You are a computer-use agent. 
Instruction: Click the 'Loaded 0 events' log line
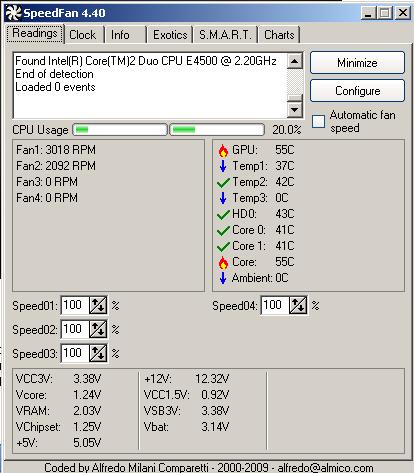55,87
